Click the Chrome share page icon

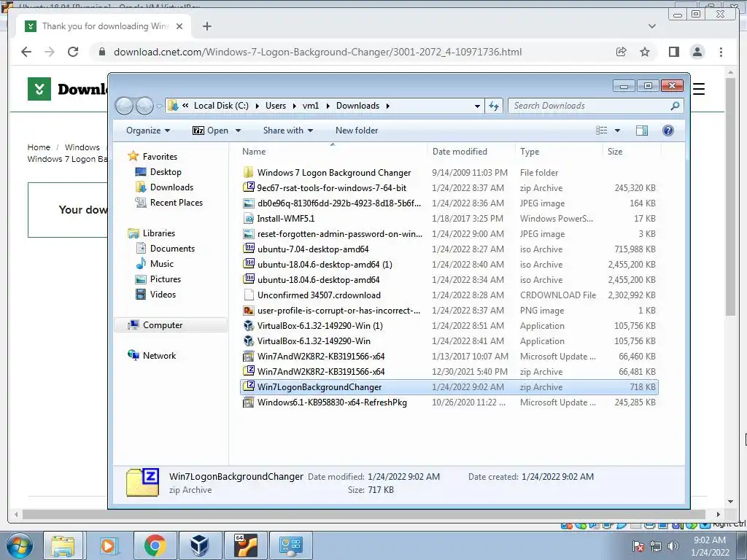coord(622,52)
